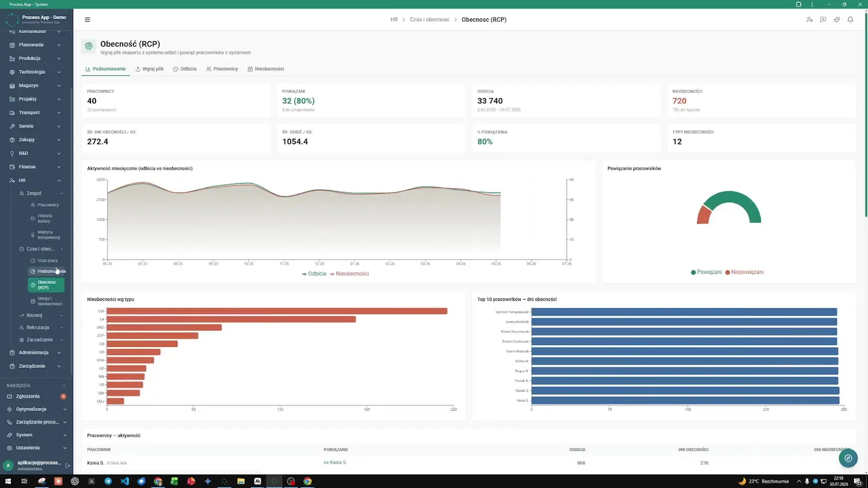Open Czas pracy in sidebar
Screen dimensions: 868x488
click(x=47, y=260)
